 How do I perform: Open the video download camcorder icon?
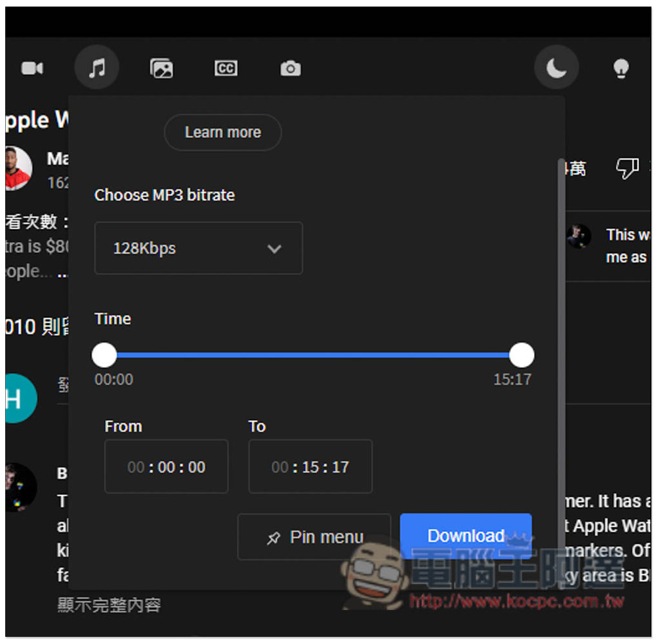click(32, 68)
